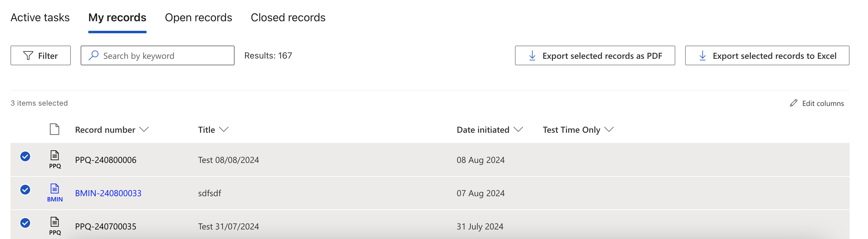868x239 pixels.
Task: Expand the Record number column sort chevron
Action: [144, 129]
